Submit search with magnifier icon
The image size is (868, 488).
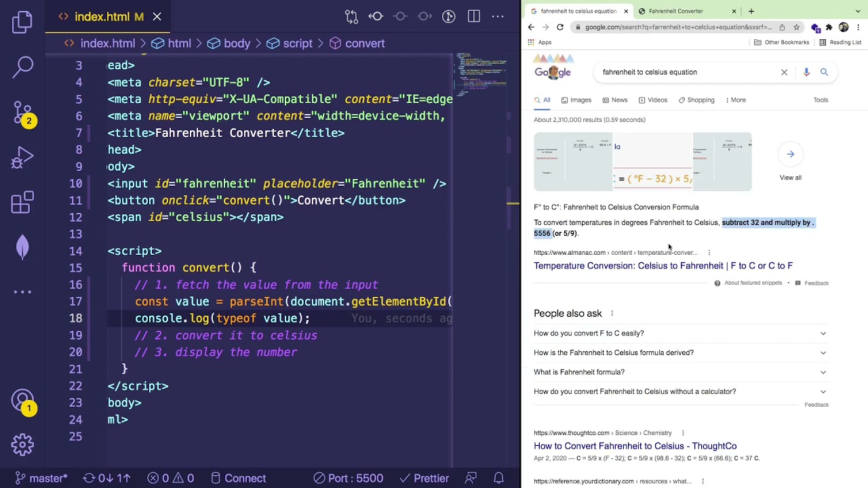click(x=825, y=72)
